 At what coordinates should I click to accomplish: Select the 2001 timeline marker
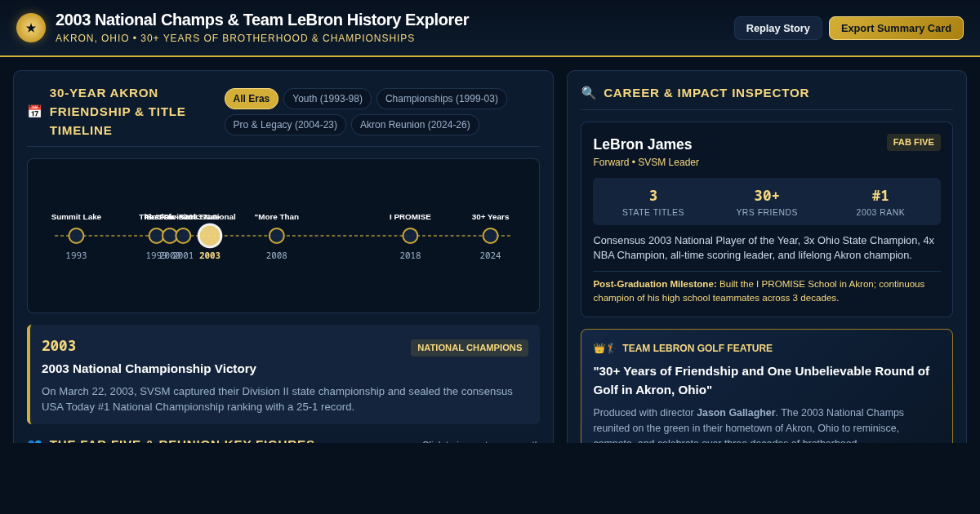(x=183, y=236)
